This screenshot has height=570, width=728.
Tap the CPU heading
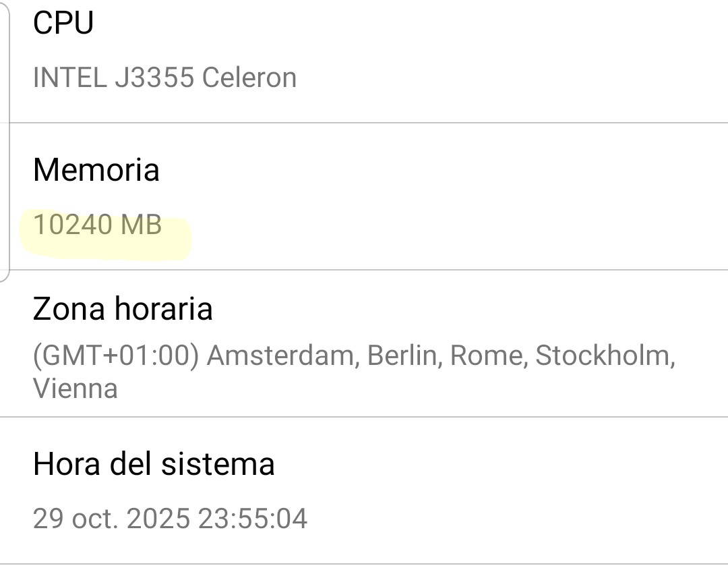click(x=63, y=23)
